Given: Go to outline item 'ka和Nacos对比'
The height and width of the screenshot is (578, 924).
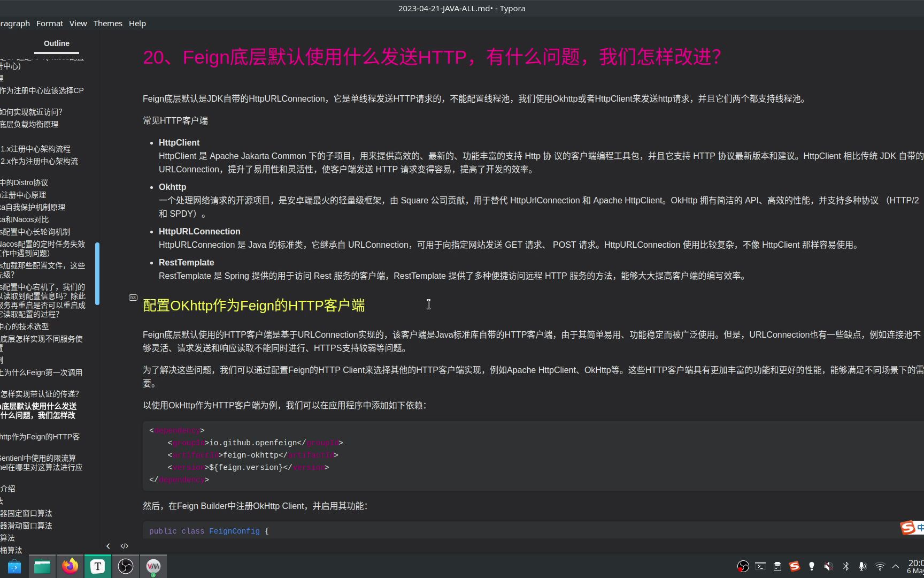Looking at the screenshot, I should pos(25,219).
